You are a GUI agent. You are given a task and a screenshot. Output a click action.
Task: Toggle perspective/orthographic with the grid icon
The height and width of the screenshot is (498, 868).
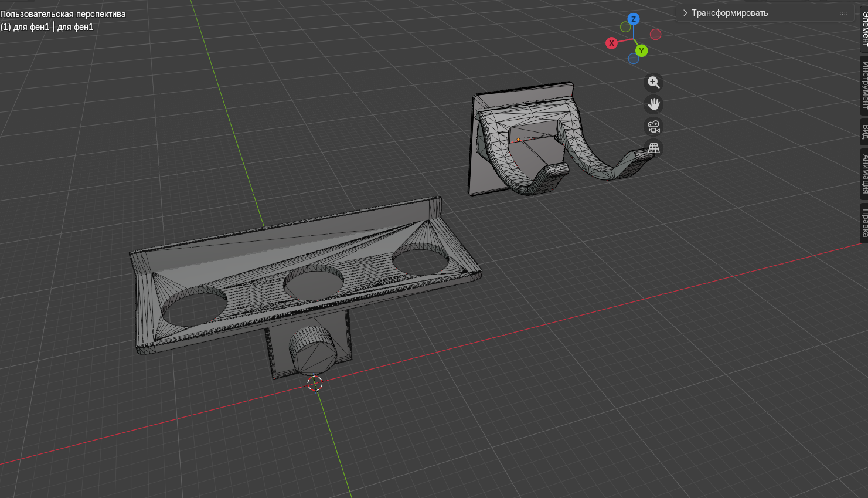pyautogui.click(x=653, y=148)
